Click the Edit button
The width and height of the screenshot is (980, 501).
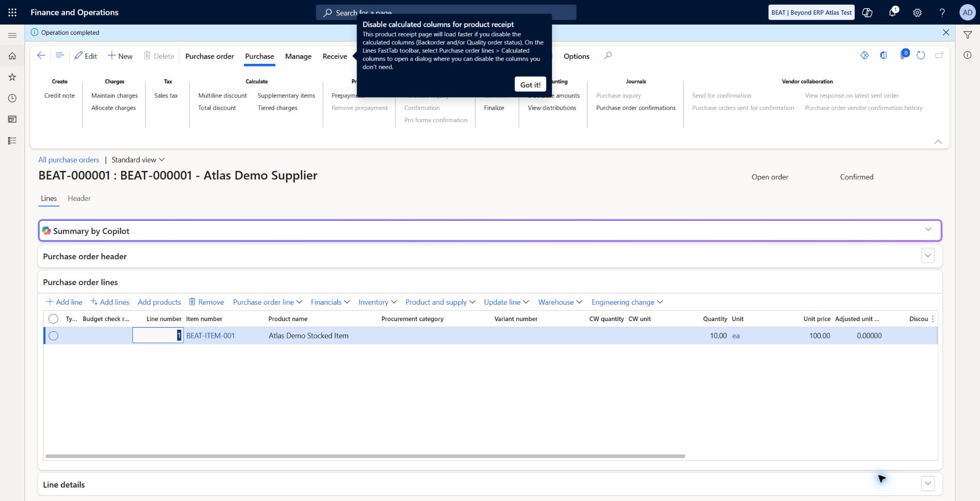point(85,56)
